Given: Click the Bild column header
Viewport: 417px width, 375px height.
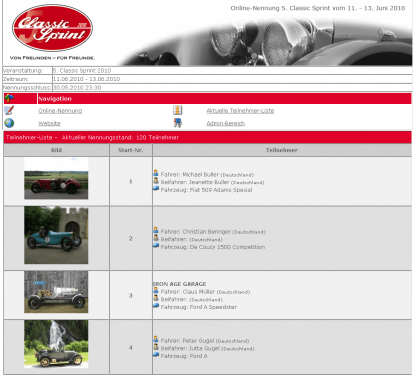Looking at the screenshot, I should coord(56,150).
